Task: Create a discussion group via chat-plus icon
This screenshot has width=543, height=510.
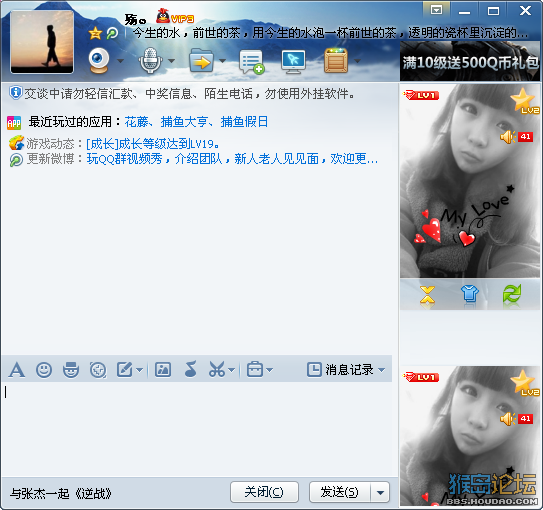Action: point(252,62)
